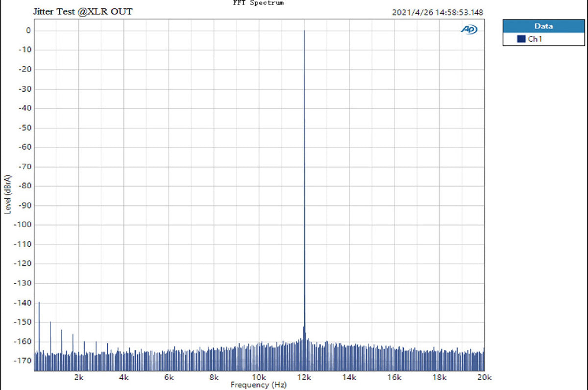Click the Level (dBrA) axis label
Screen dimensions: 588x390
click(x=7, y=195)
